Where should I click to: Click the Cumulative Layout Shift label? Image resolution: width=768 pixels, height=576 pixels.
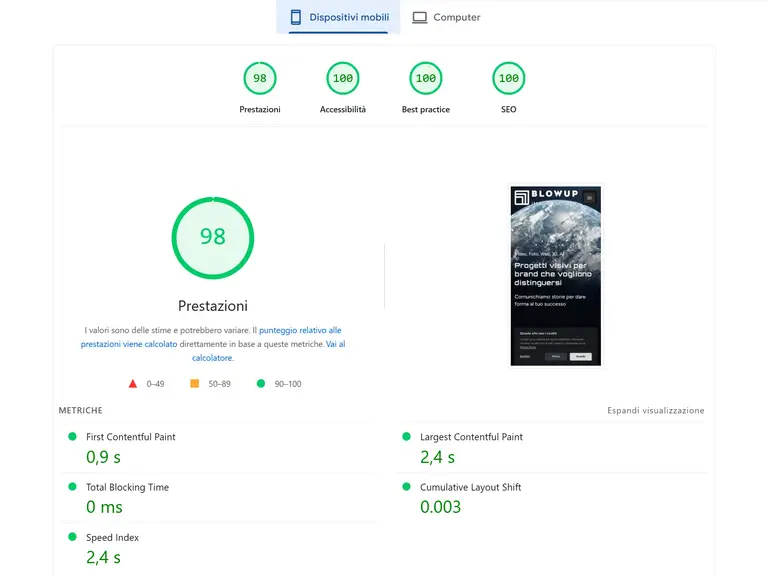(470, 487)
